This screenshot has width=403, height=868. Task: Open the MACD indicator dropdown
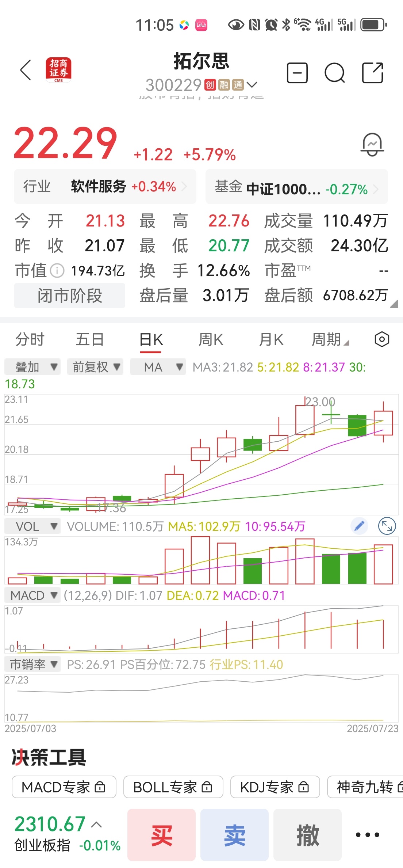click(x=32, y=595)
